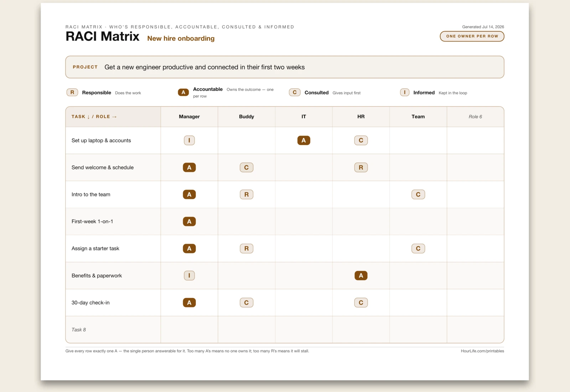
Task: Select the Set up laptop & accounts task
Action: [x=101, y=140]
